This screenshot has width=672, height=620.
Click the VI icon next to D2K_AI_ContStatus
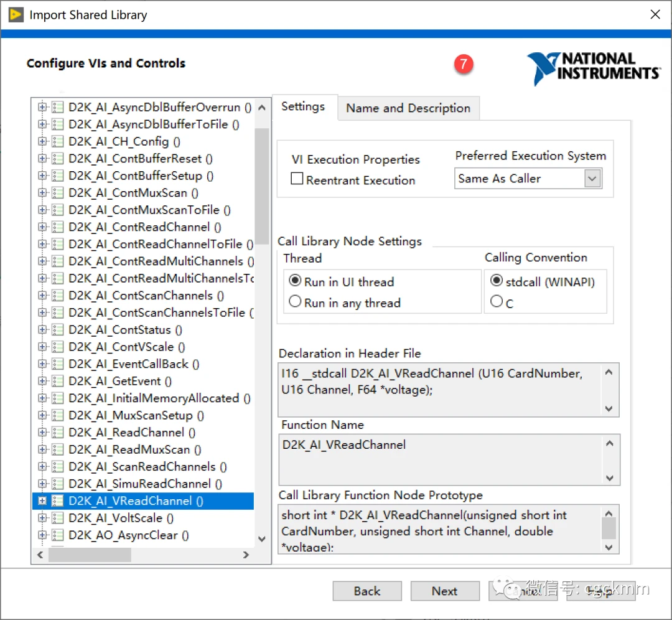[x=58, y=330]
